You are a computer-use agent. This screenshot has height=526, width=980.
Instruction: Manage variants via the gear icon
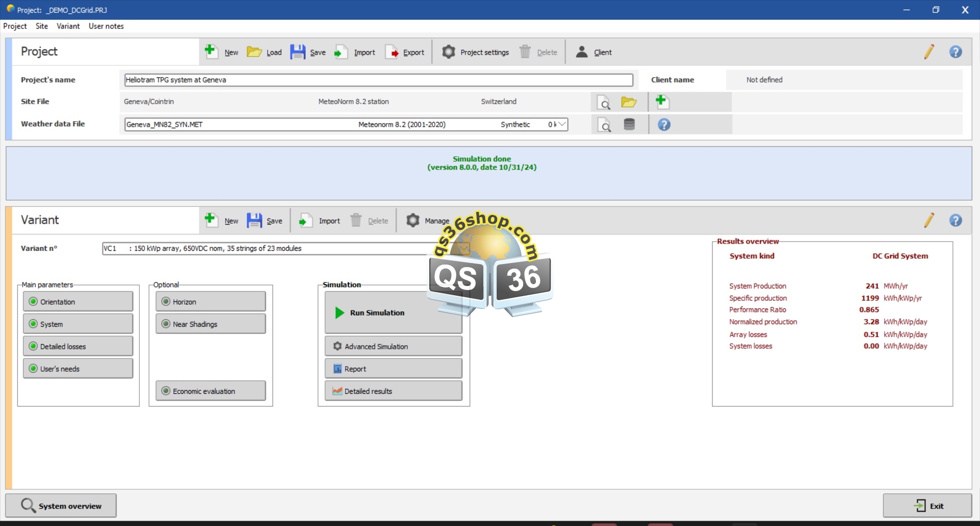(x=412, y=220)
